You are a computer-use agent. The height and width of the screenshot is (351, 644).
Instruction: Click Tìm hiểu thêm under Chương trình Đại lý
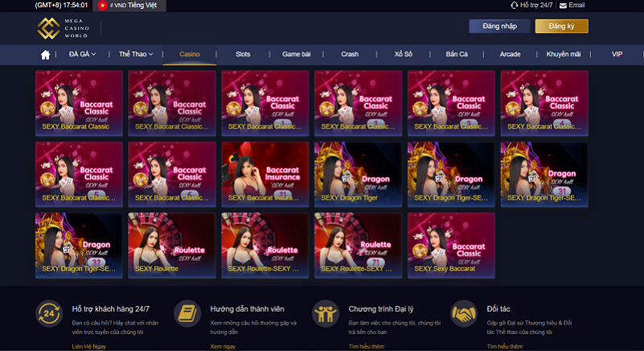tap(367, 346)
